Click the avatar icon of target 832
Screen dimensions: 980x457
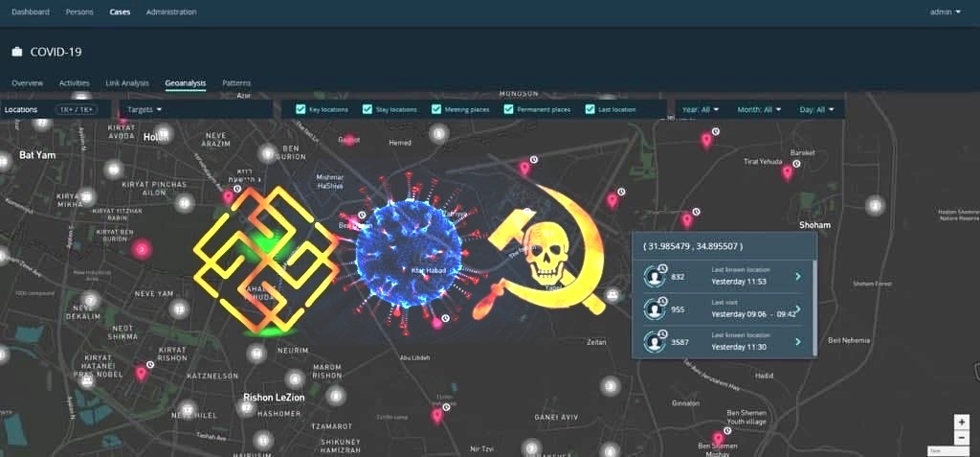(655, 276)
